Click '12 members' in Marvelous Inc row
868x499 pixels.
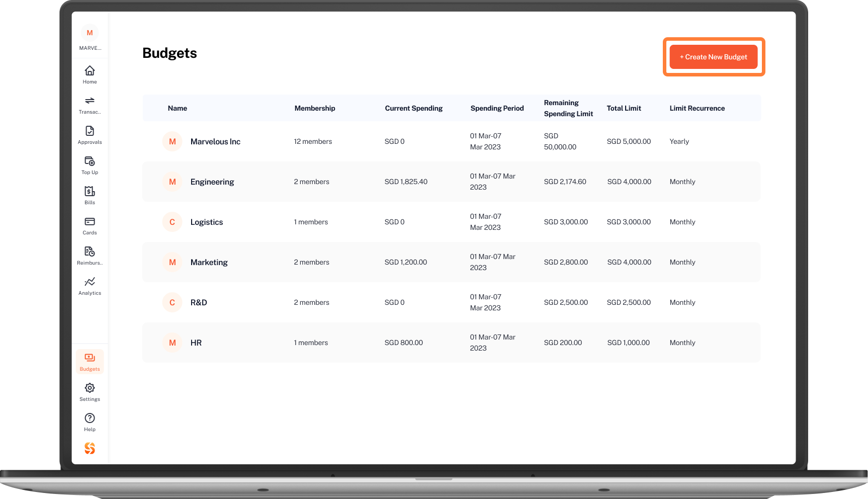point(313,141)
